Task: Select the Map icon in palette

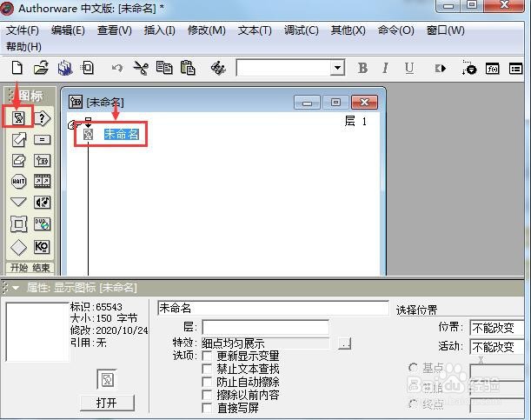Action: coord(42,161)
